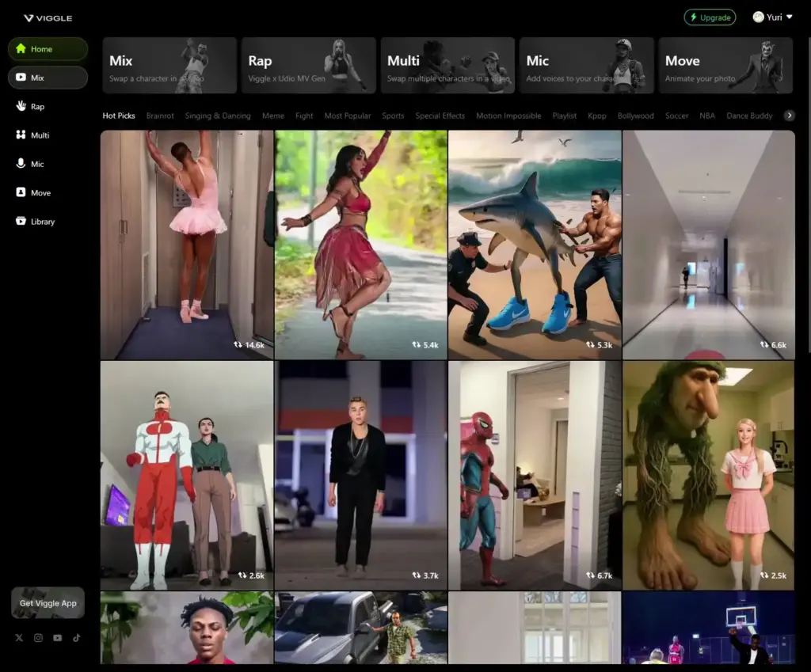Open the pickup truck video
Screen dimensions: 811x672
tap(361, 628)
